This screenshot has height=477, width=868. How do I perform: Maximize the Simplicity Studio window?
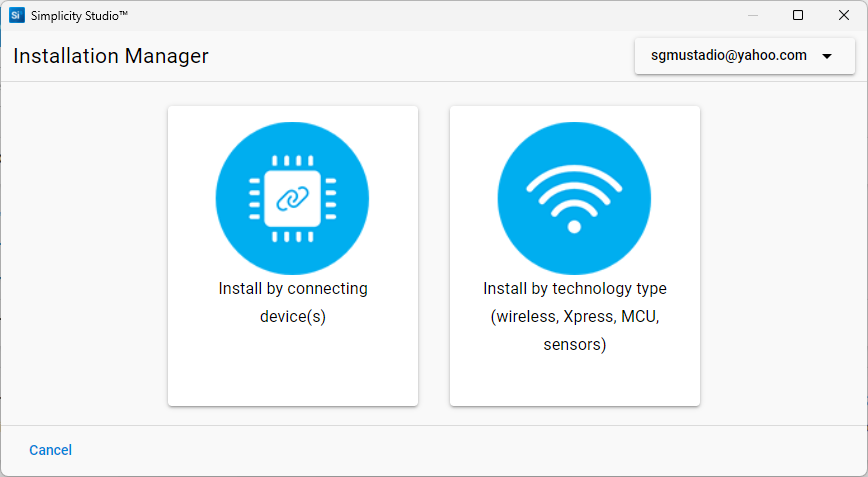coord(798,15)
